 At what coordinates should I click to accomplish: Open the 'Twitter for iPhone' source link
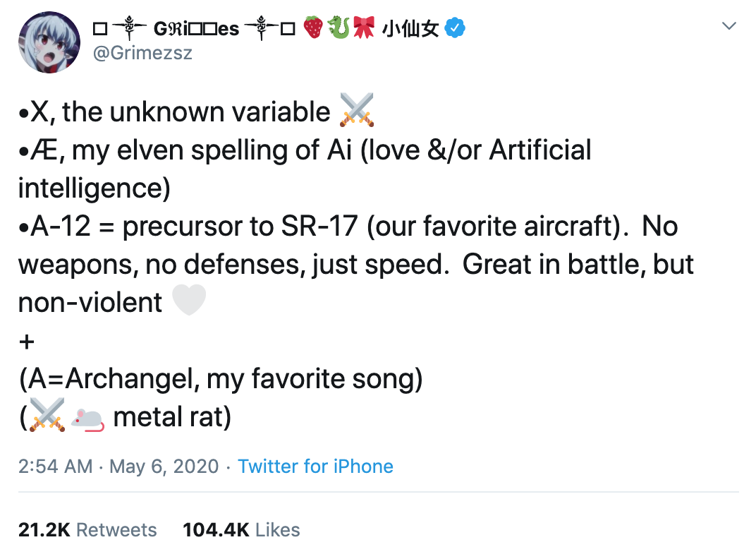(315, 467)
